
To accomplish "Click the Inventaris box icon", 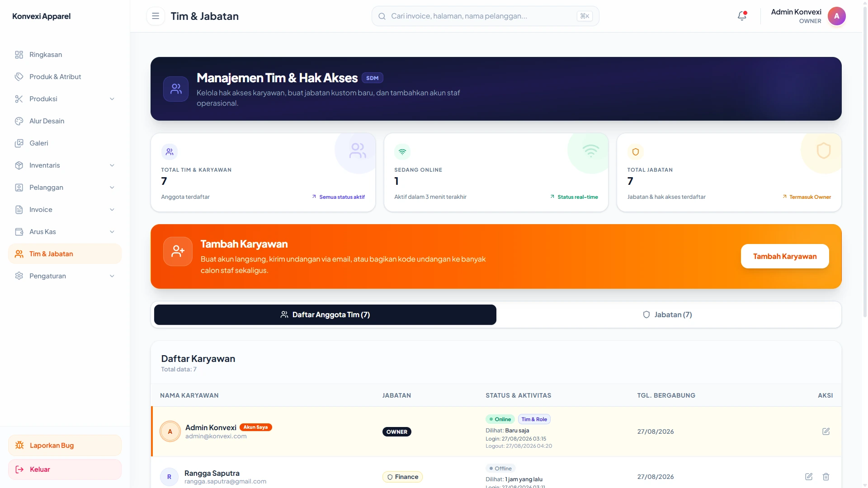I will 19,165.
